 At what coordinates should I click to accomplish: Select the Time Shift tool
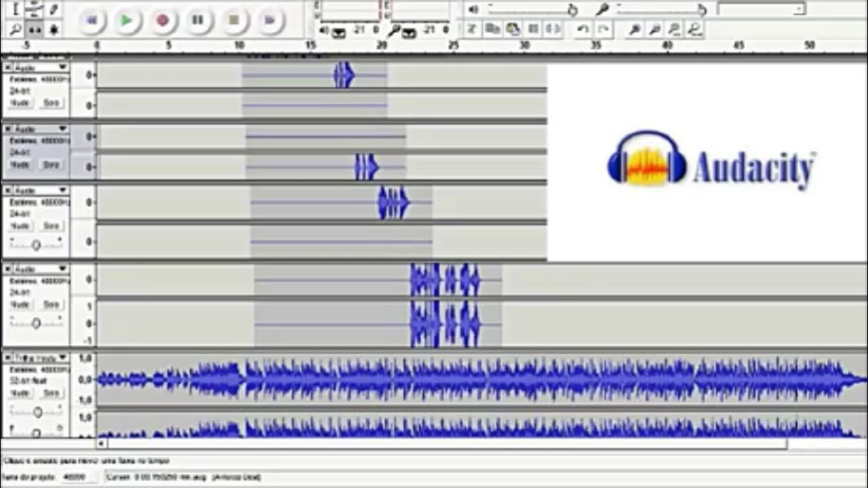[x=35, y=28]
